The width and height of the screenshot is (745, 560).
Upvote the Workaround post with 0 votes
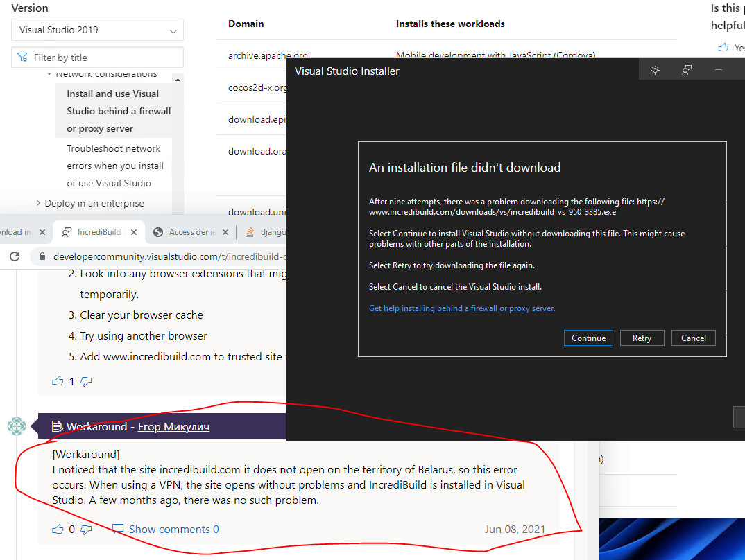[58, 529]
